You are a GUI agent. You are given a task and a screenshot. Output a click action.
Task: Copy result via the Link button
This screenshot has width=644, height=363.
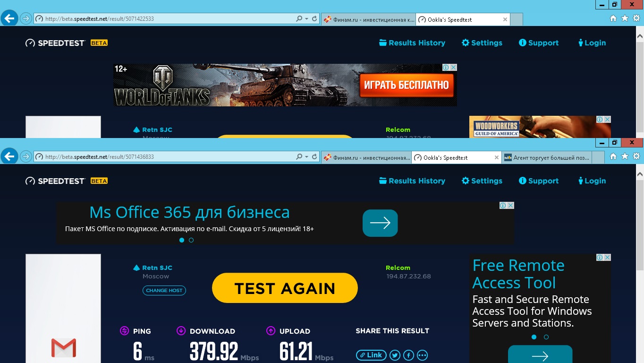371,355
